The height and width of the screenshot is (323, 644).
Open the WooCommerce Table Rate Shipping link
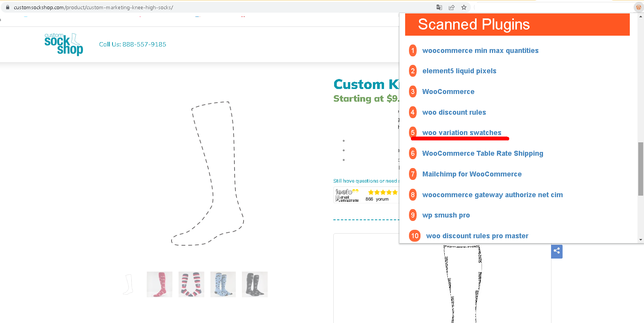tap(483, 153)
